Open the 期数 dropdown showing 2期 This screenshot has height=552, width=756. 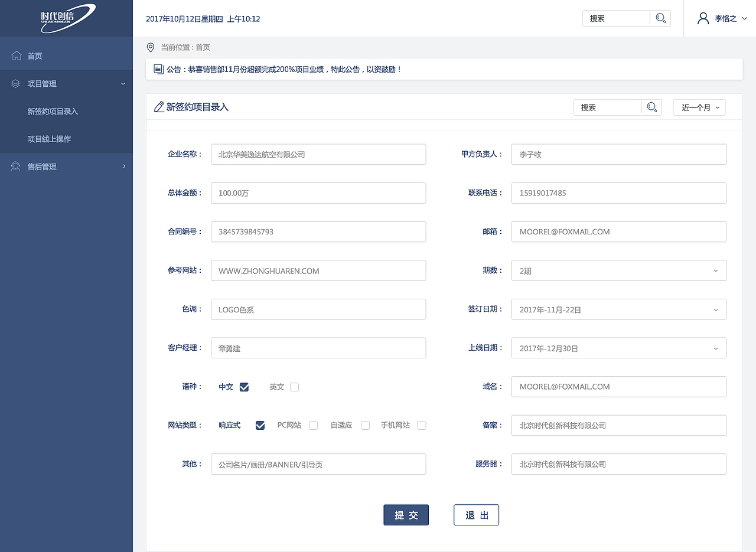click(619, 270)
